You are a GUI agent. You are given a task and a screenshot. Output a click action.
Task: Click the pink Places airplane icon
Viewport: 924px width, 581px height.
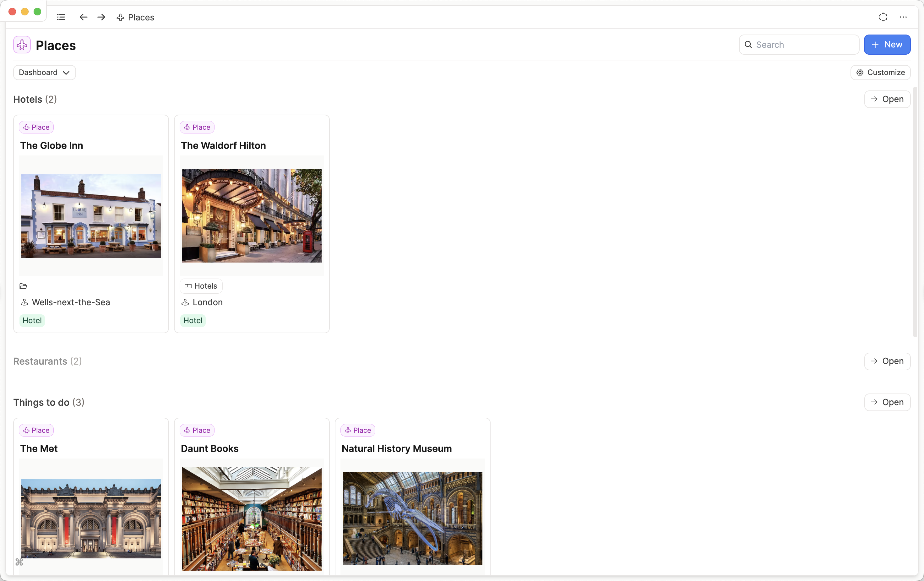[x=22, y=45]
